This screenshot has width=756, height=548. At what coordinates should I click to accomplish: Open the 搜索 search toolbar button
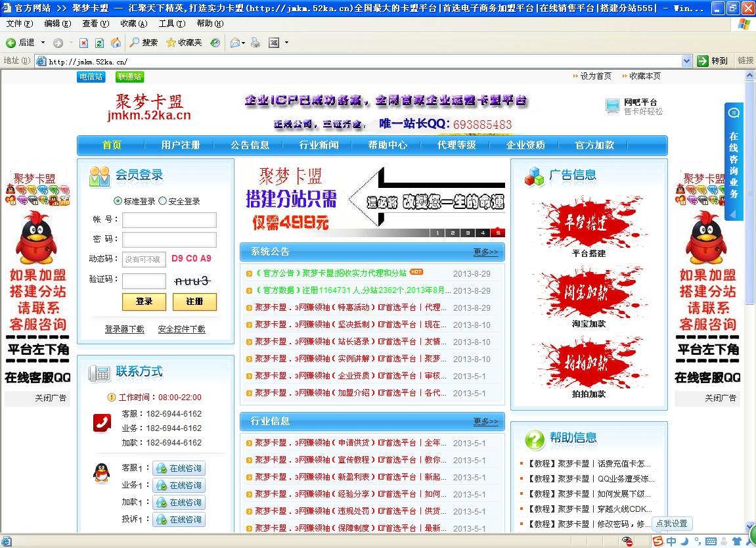coord(143,43)
